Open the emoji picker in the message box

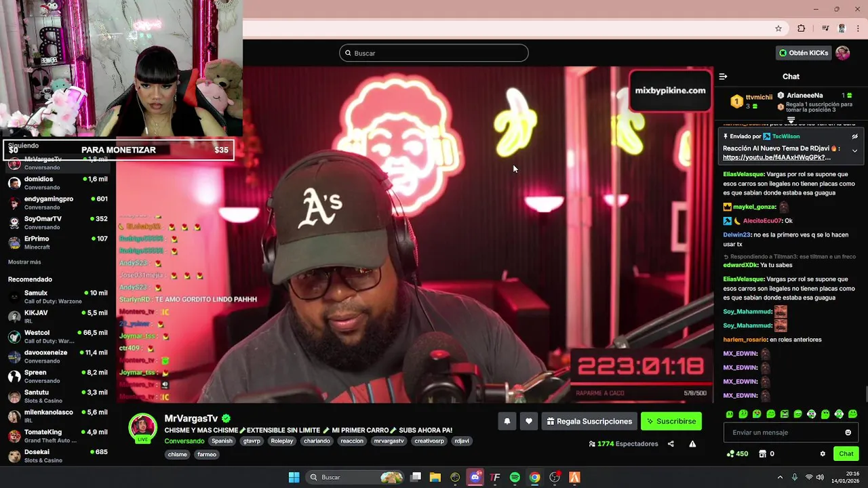tap(848, 432)
